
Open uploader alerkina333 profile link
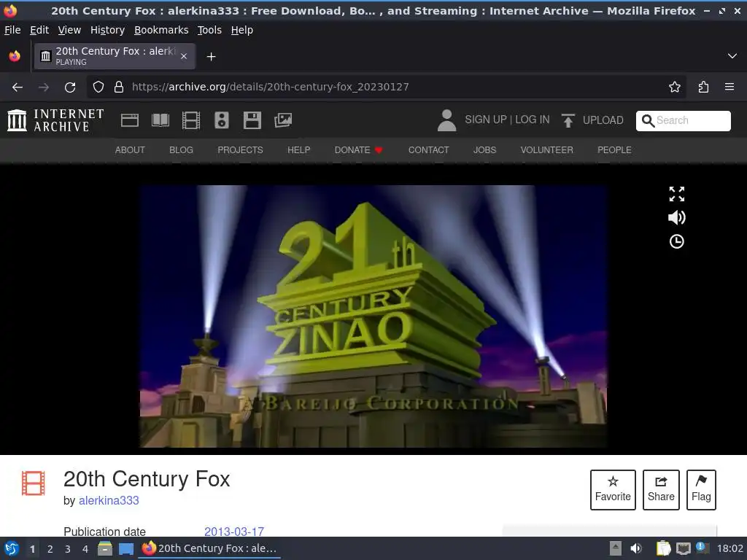pos(109,500)
